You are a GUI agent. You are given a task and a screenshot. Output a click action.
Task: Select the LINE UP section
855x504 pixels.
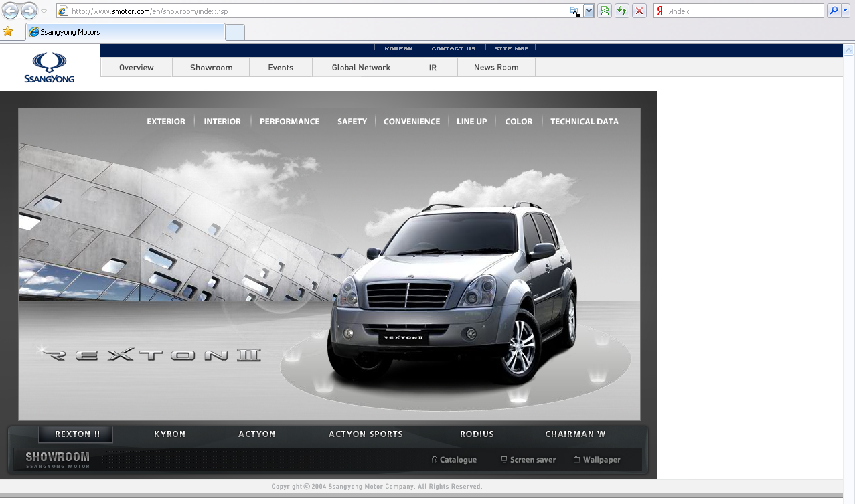coord(472,122)
